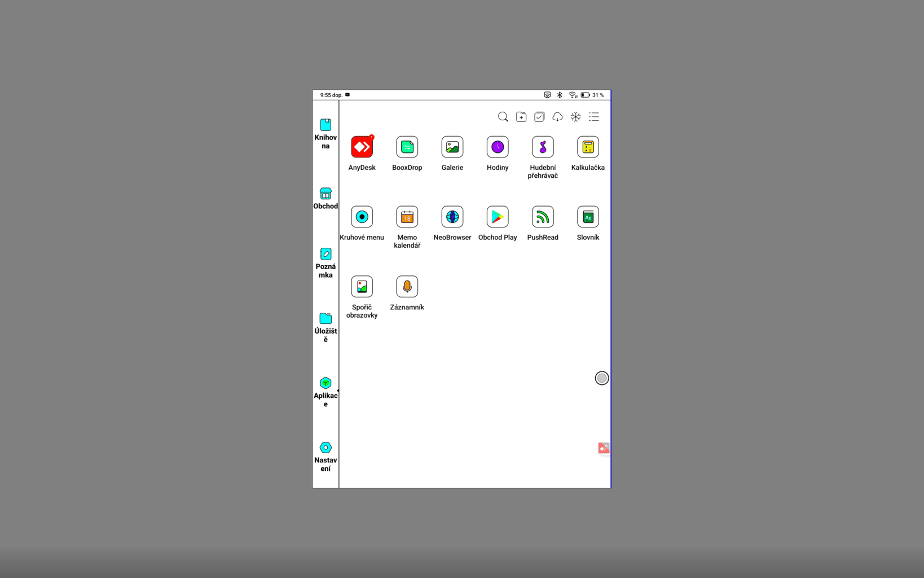The width and height of the screenshot is (924, 578).
Task: Click the search magnifier icon
Action: click(x=503, y=117)
